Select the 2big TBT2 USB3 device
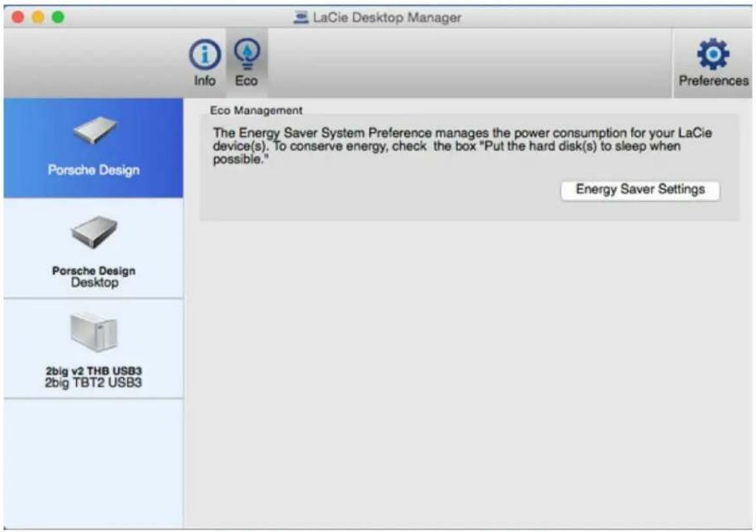This screenshot has height=532, width=756. tap(94, 349)
